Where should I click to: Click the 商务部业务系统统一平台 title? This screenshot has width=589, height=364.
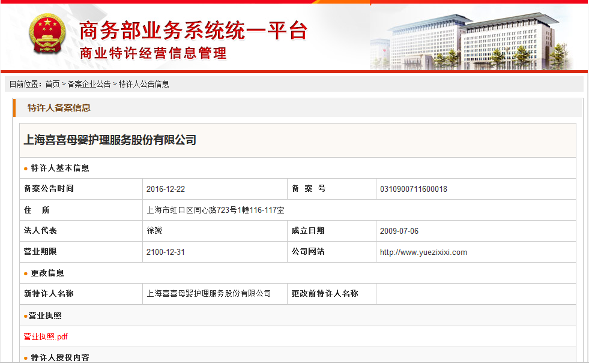point(193,30)
